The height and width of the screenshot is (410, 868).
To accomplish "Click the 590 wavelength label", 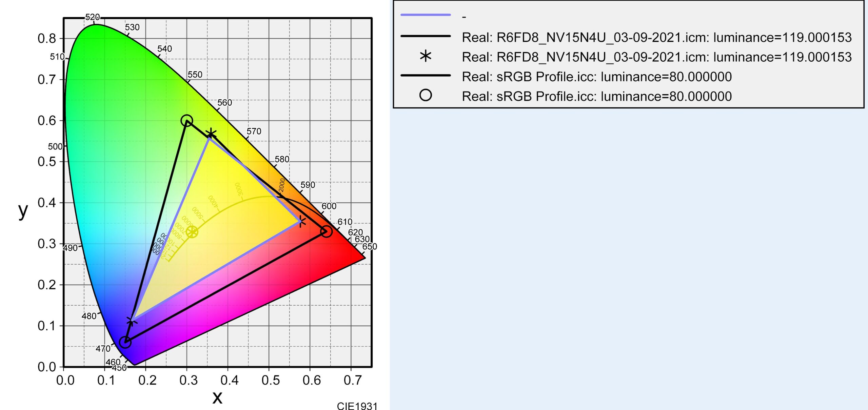I will click(x=308, y=185).
